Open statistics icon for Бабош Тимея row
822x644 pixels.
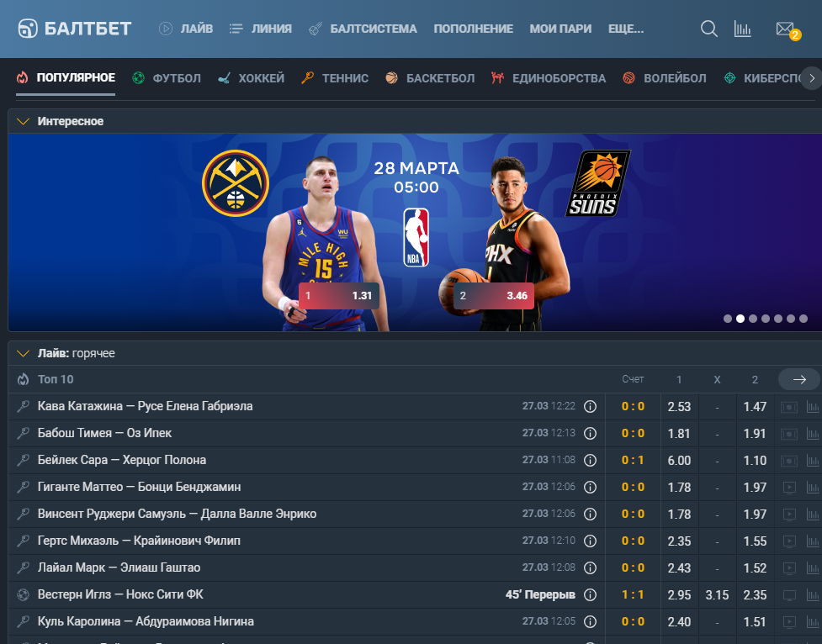(x=813, y=433)
